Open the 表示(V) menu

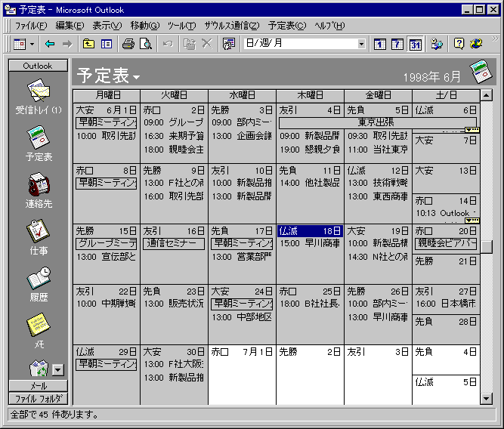point(107,26)
